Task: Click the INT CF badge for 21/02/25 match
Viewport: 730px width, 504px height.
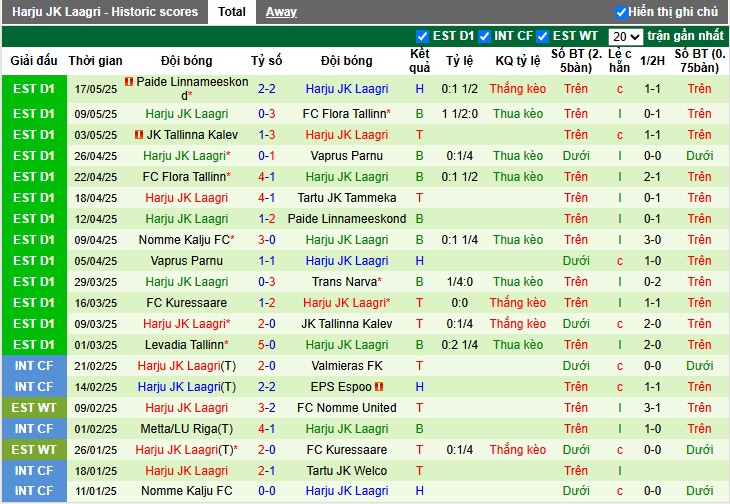Action: click(x=34, y=366)
